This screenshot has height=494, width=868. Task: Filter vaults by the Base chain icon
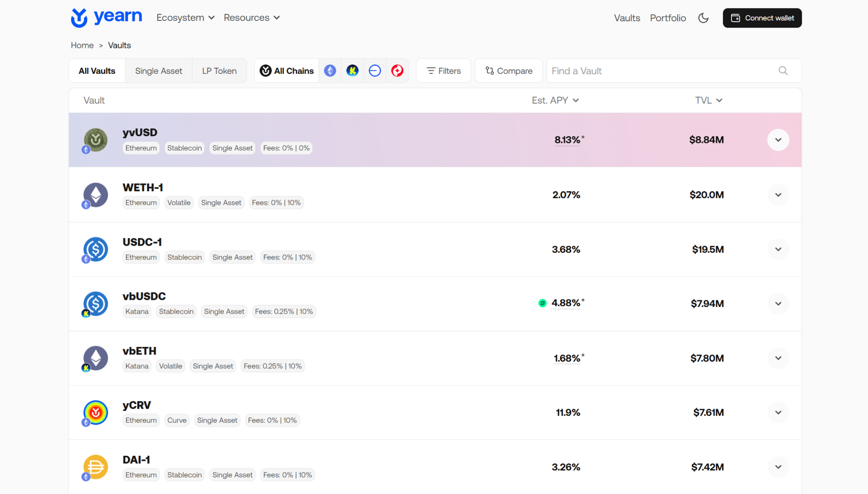coord(375,71)
